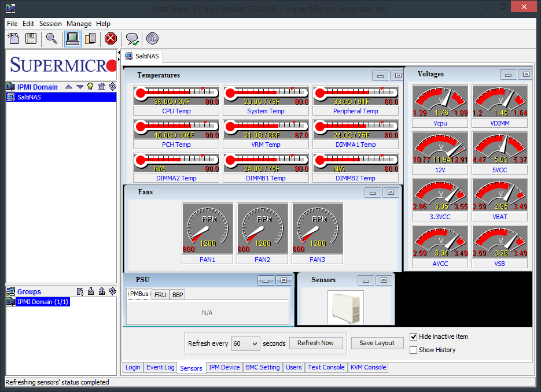Switch to the Login tab
Viewport: 541px width, 392px height.
133,367
